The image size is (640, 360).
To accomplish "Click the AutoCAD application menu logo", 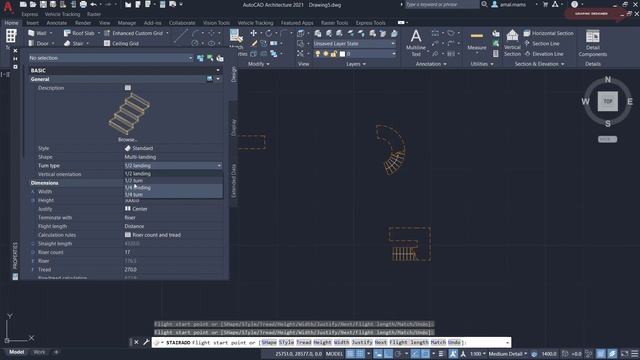I will click(x=7, y=7).
